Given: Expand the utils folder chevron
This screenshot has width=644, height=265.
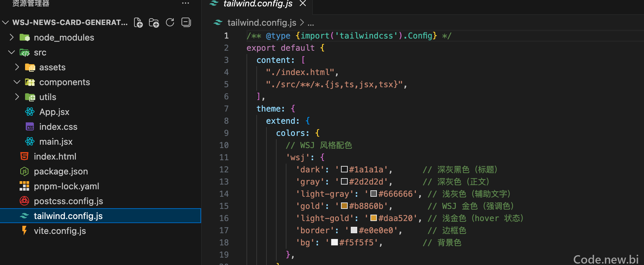Looking at the screenshot, I should 17,97.
